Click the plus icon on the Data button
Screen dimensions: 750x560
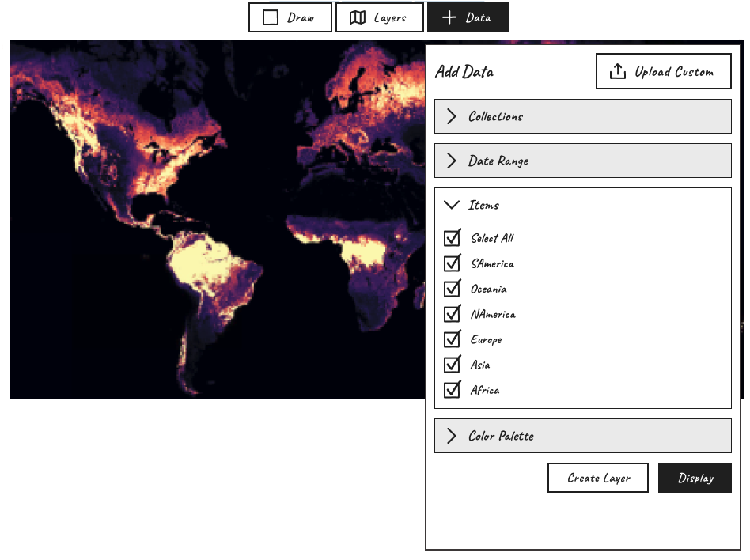pyautogui.click(x=448, y=17)
